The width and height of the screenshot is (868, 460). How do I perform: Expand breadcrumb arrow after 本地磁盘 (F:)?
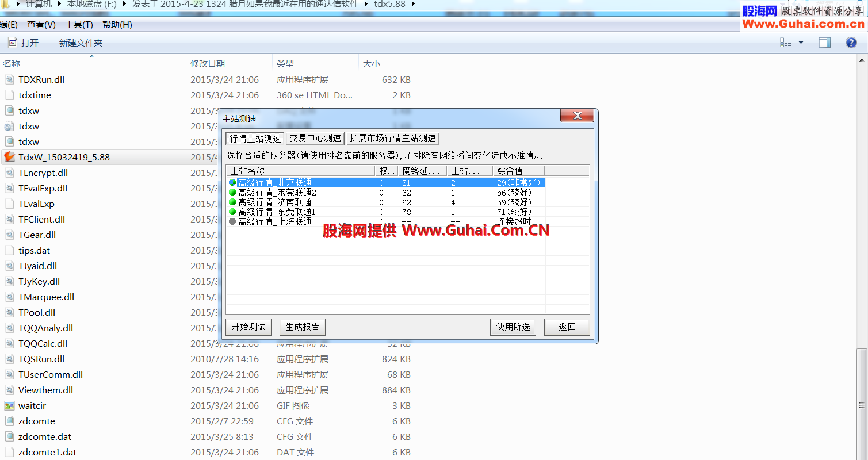(x=124, y=4)
